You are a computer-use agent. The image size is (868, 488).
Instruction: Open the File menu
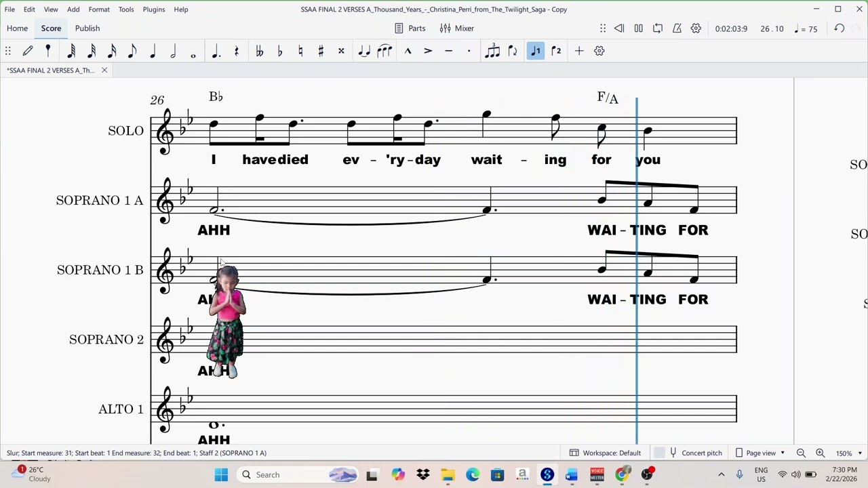pos(9,9)
